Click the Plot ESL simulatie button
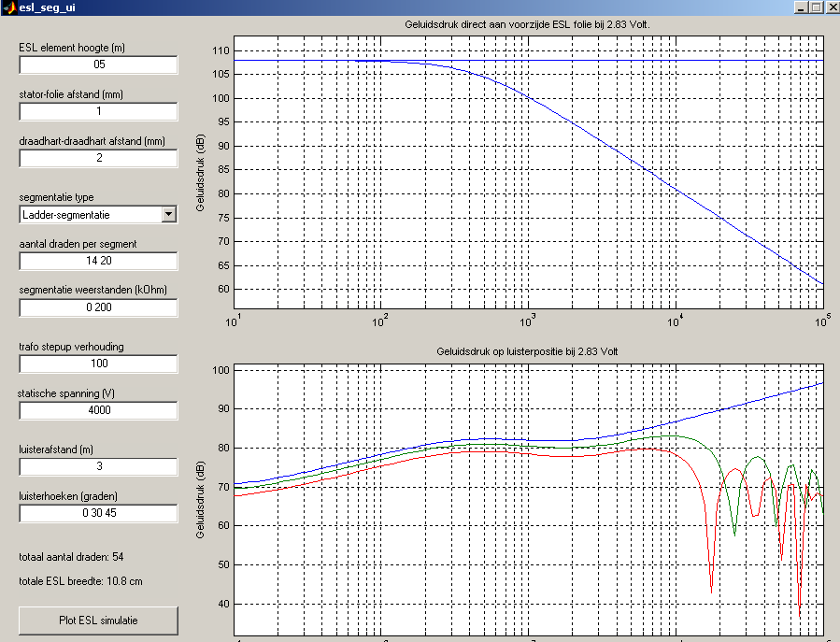 (98, 621)
